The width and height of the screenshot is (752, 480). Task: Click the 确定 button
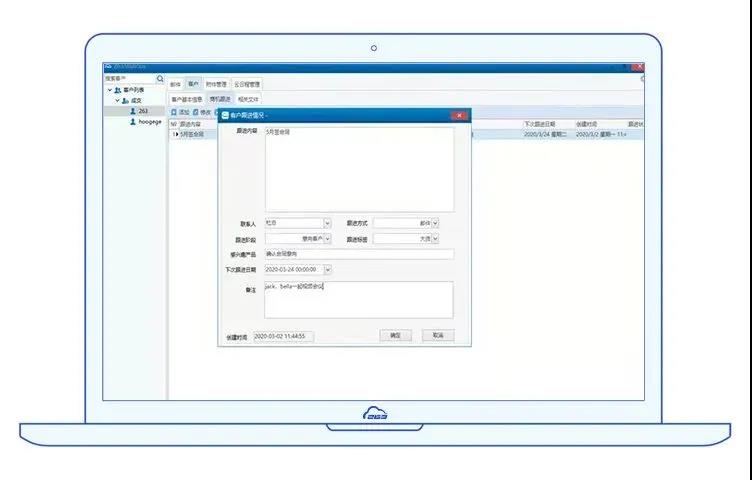click(395, 335)
